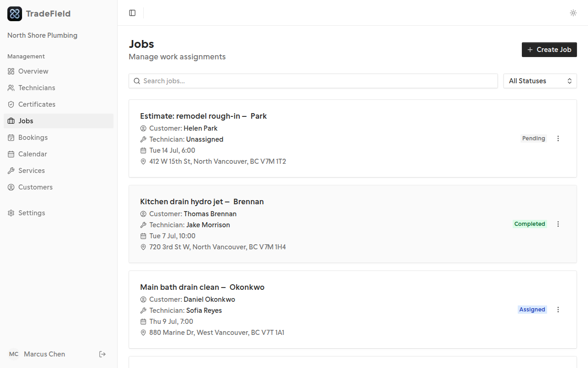588x368 pixels.
Task: Click address 412 W 15th St
Action: tap(218, 161)
